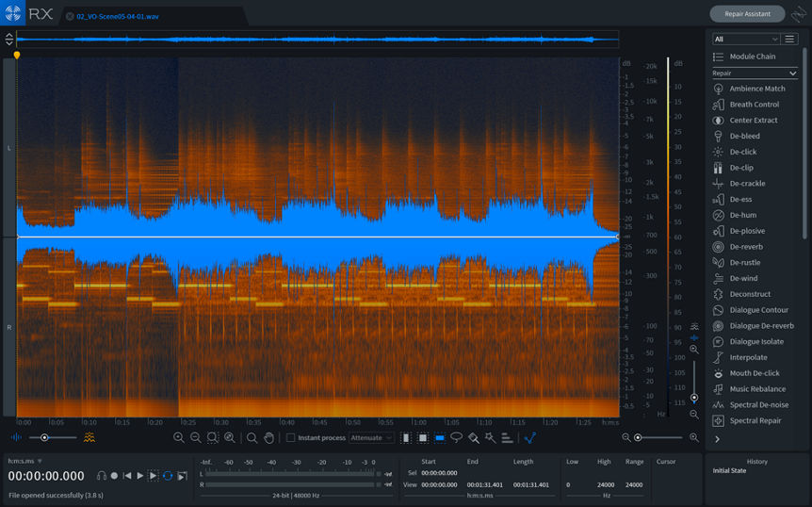The width and height of the screenshot is (812, 507).
Task: Open the De-click module
Action: [742, 152]
